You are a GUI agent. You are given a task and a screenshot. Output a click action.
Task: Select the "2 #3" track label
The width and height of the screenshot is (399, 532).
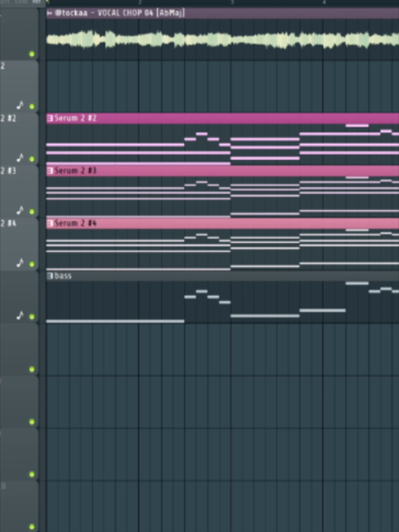pos(8,171)
